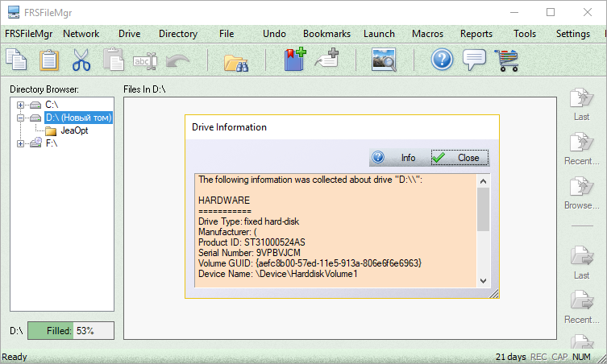Select the F:\ drive in tree
607x364 pixels.
click(x=52, y=143)
